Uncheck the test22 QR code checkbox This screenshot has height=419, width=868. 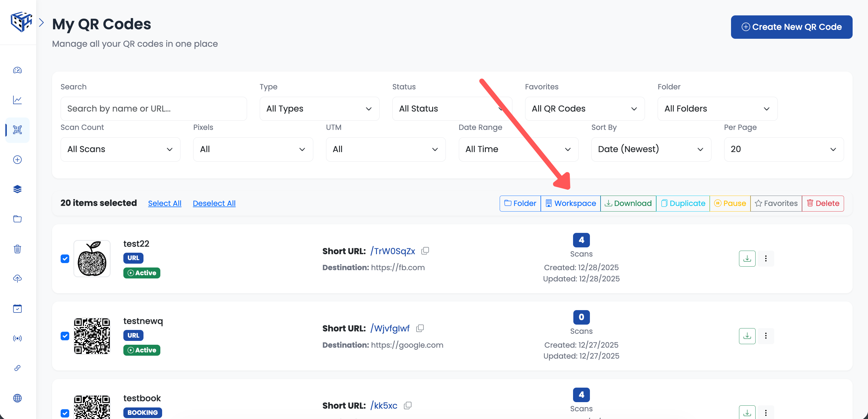(65, 259)
